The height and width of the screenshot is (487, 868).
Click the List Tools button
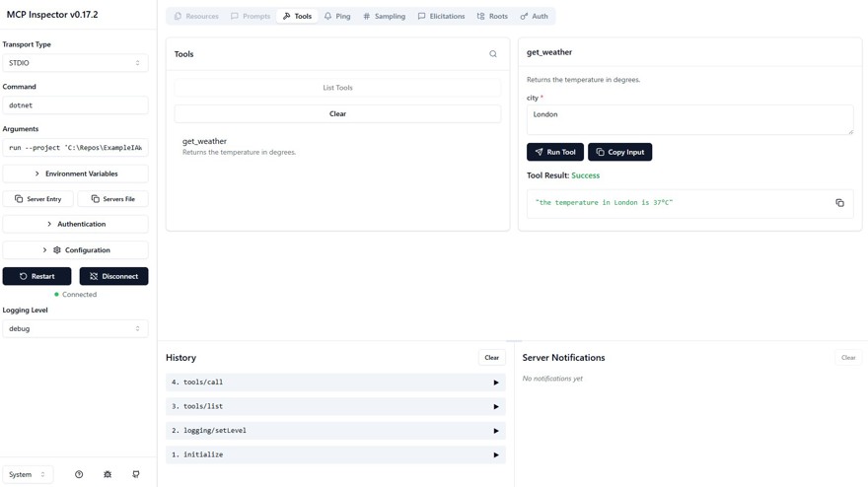(337, 88)
